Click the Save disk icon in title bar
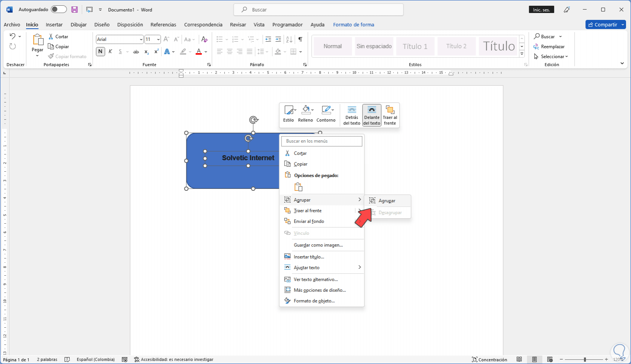631x364 pixels. pos(75,10)
